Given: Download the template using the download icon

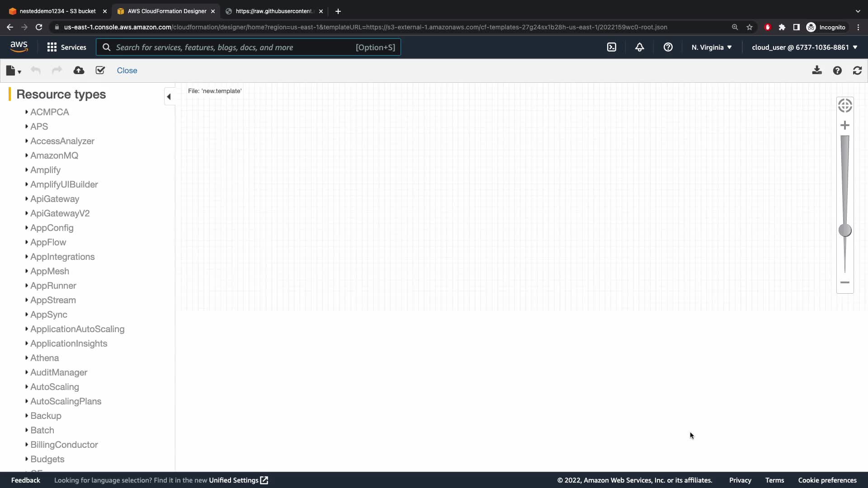Looking at the screenshot, I should click(816, 70).
